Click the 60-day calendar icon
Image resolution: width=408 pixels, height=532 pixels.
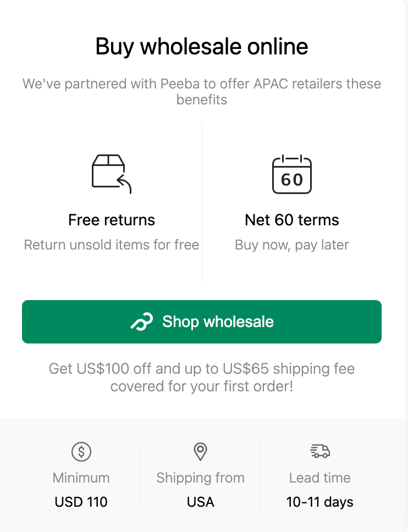coord(292,174)
